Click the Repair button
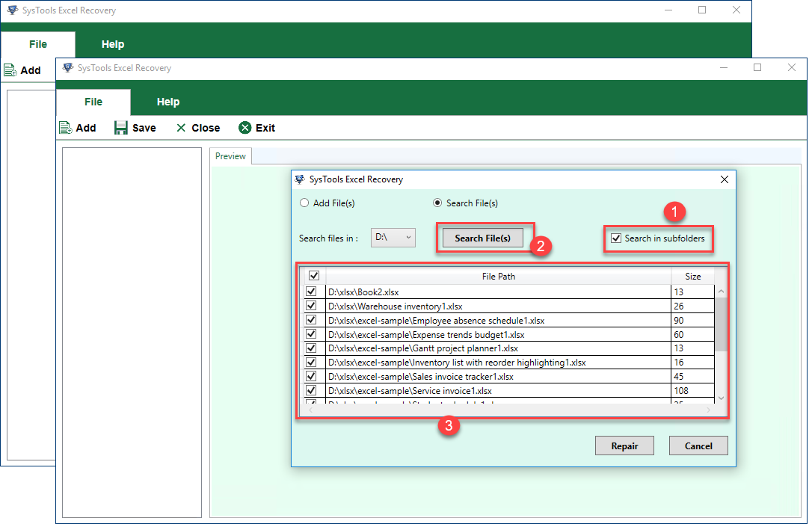This screenshot has width=812, height=527. (x=624, y=446)
